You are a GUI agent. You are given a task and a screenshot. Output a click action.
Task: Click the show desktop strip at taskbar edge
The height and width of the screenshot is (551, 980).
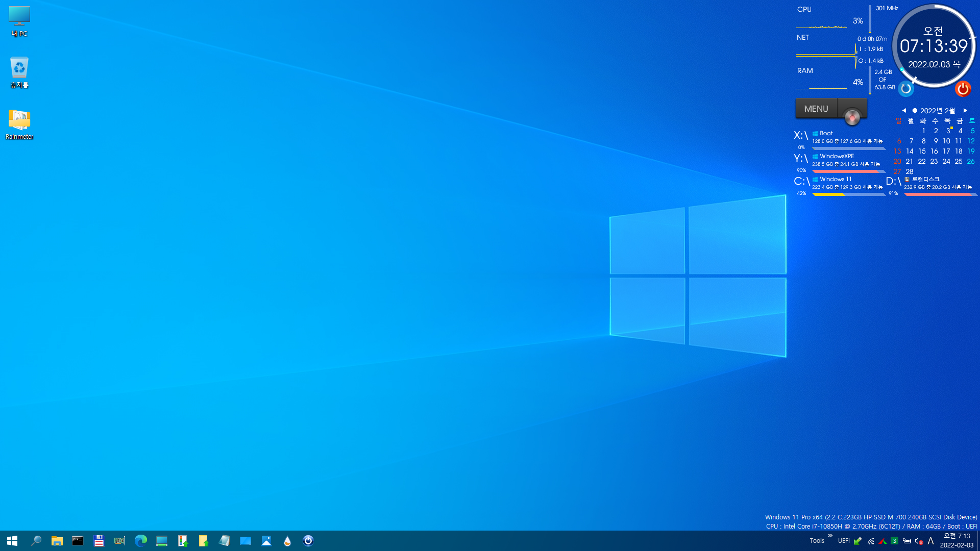(978, 541)
